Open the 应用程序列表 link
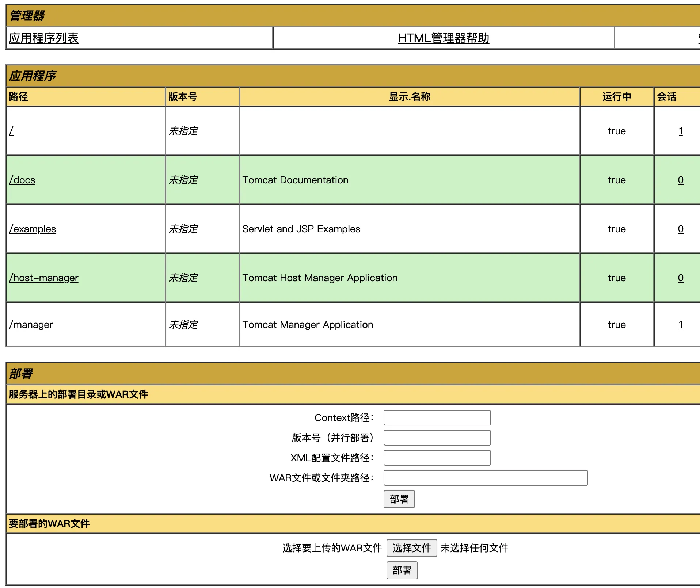This screenshot has width=700, height=588. 44,38
